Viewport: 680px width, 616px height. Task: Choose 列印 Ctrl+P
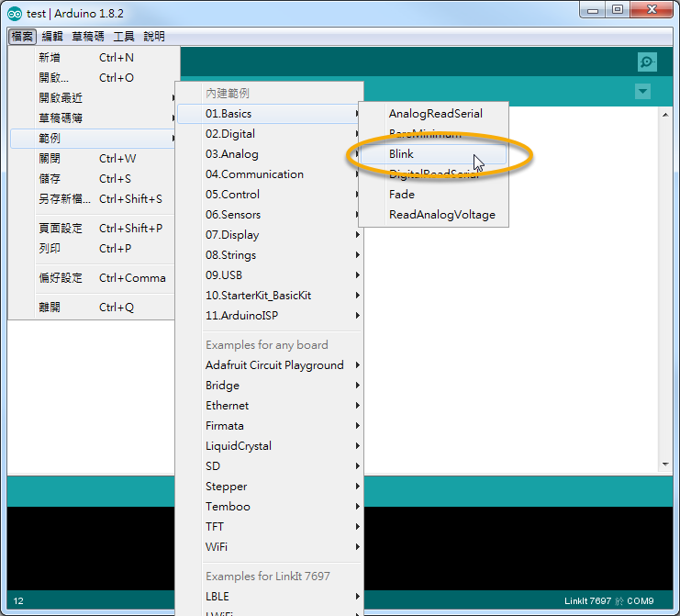click(93, 249)
